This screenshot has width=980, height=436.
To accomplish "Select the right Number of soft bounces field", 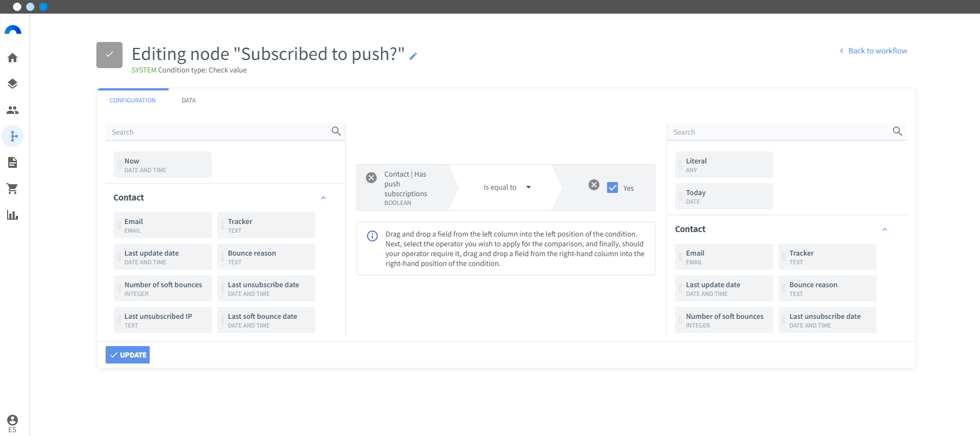I will (724, 320).
